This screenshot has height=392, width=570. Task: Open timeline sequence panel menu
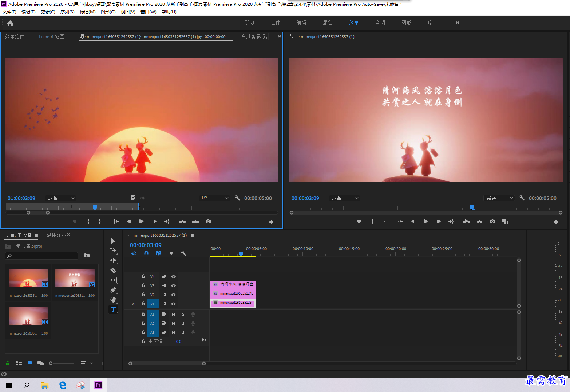(192, 235)
